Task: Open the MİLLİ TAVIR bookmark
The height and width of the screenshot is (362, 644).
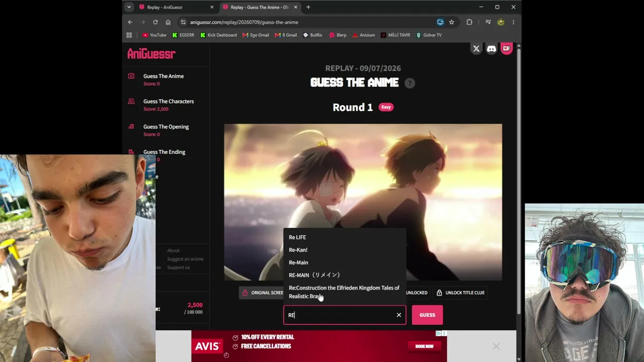Action: tap(395, 35)
